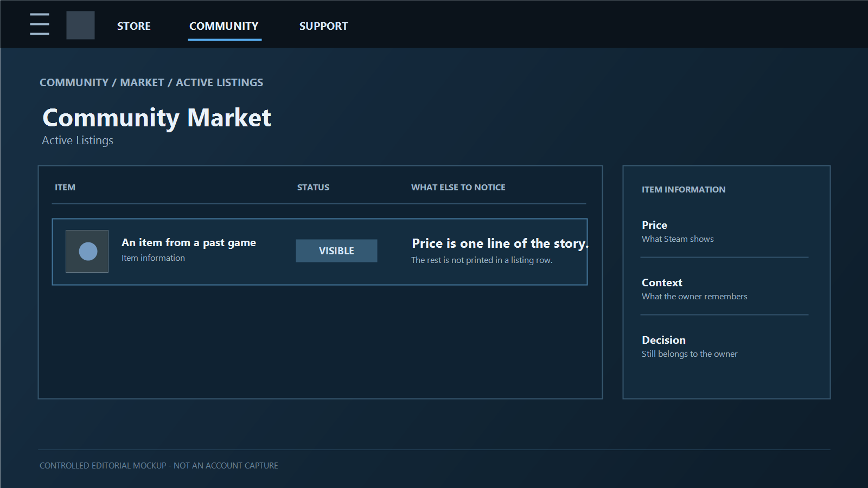Switch to the COMMUNITY tab

tap(224, 26)
